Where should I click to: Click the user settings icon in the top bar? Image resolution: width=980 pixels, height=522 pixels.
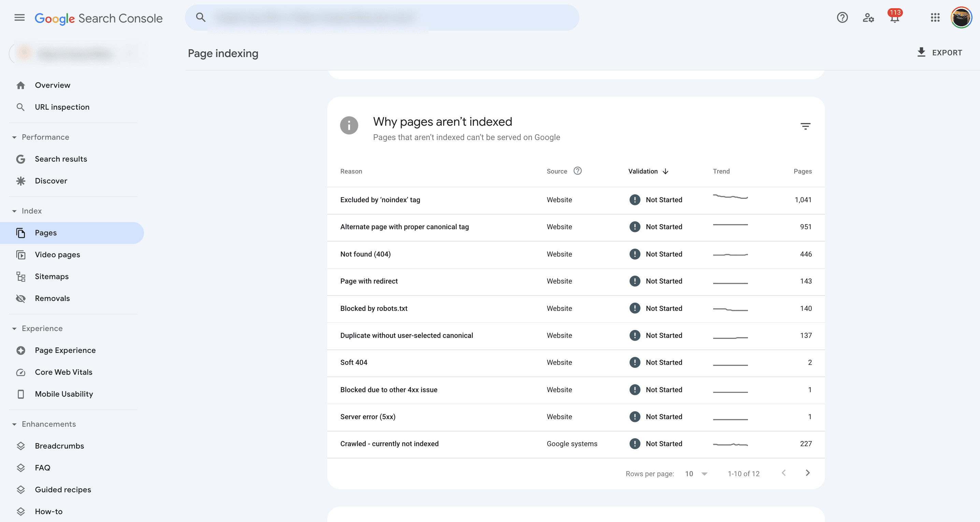point(868,17)
